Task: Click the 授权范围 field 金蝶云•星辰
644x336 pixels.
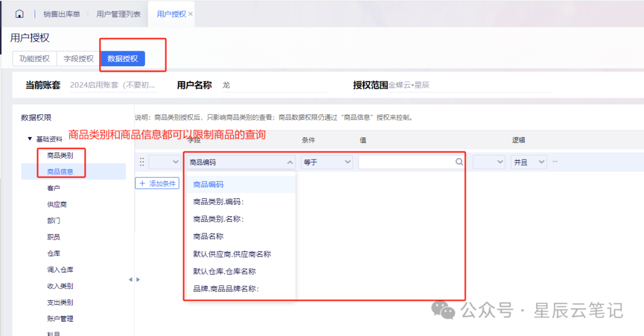Action: pyautogui.click(x=469, y=85)
